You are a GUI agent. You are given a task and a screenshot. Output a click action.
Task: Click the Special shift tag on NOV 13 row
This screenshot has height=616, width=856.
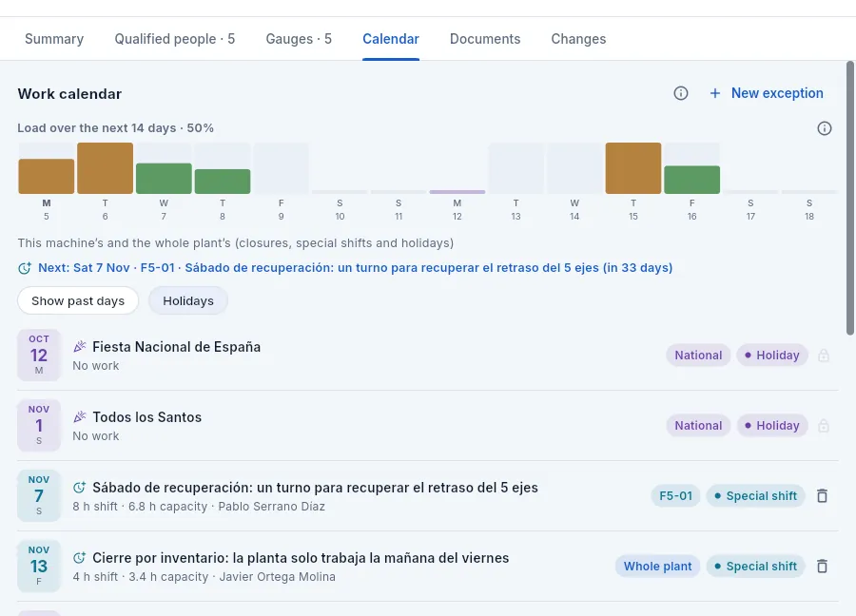(x=755, y=567)
